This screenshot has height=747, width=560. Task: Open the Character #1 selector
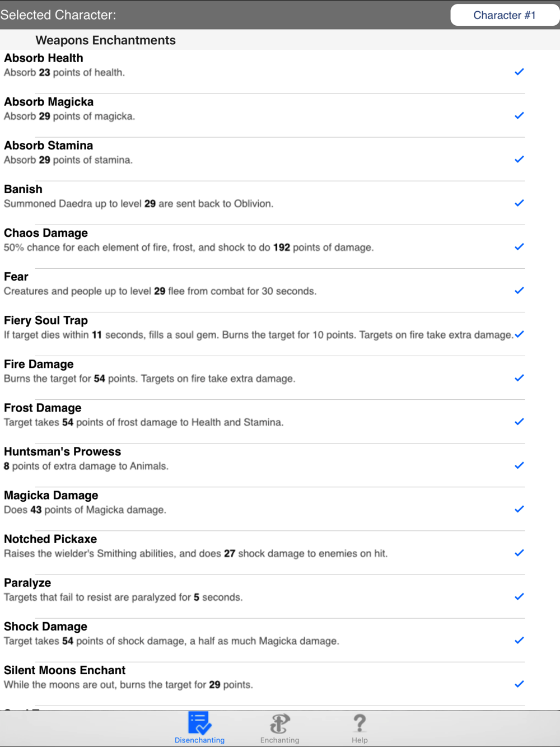[504, 15]
